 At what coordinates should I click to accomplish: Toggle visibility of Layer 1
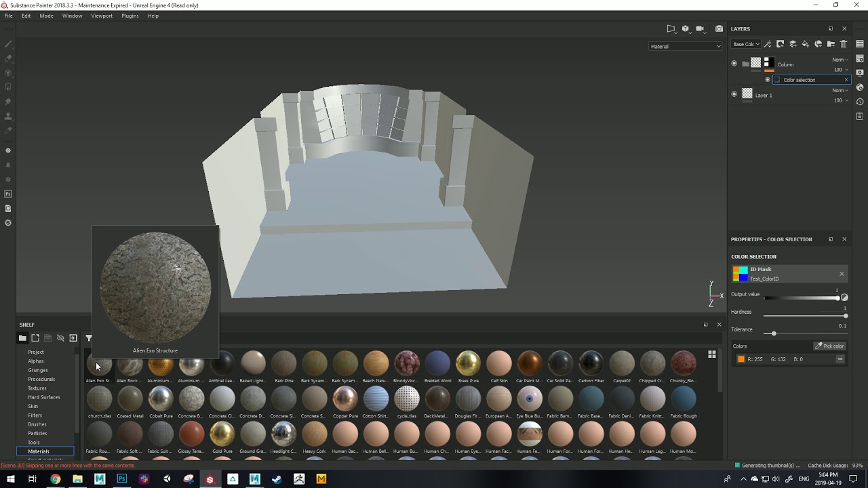click(734, 95)
